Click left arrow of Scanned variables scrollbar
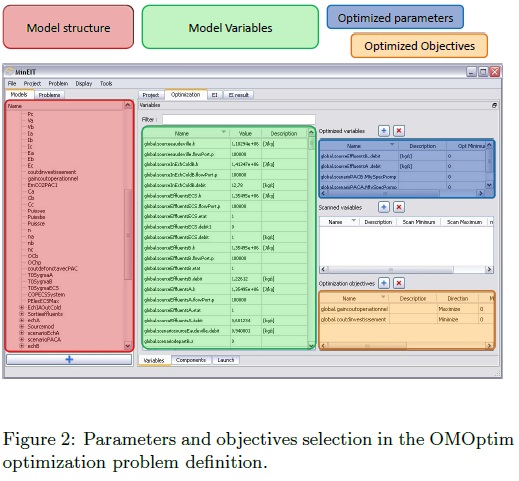 point(323,269)
